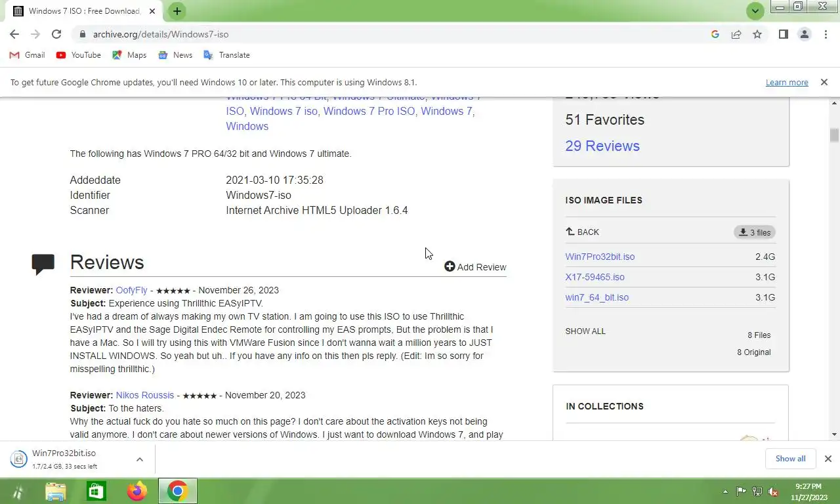Viewport: 840px width, 504px height.
Task: Share this page icon in address bar
Action: click(x=736, y=34)
